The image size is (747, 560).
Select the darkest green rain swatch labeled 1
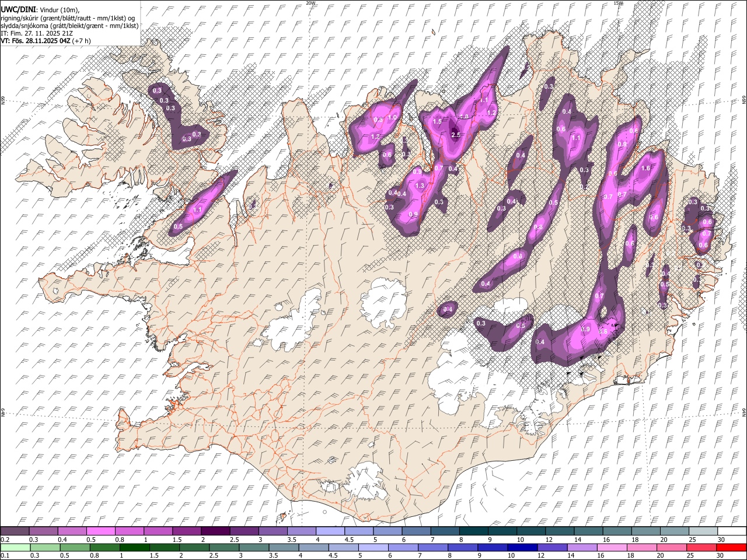pos(135,548)
